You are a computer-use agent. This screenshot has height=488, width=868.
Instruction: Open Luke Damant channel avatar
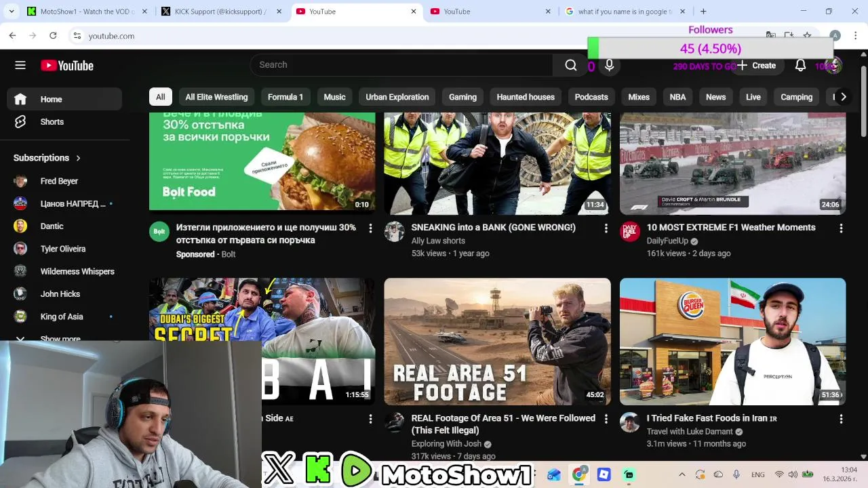point(630,422)
